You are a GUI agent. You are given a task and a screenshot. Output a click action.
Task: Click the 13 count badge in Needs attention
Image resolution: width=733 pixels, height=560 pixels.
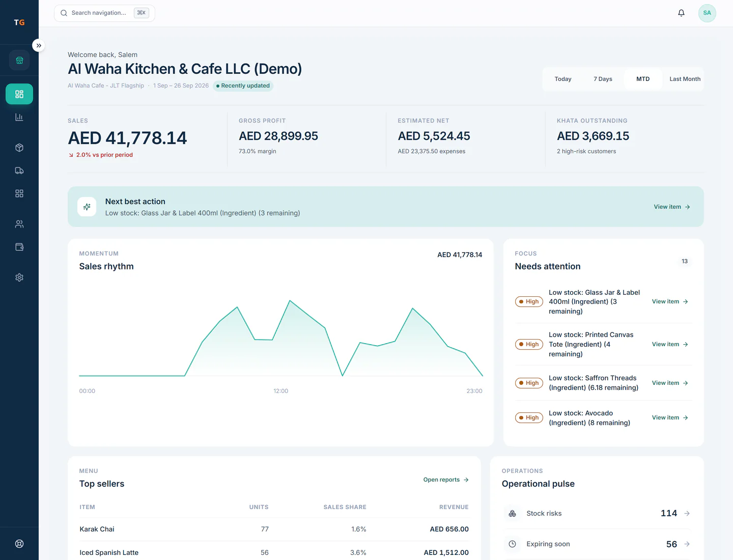click(x=685, y=261)
